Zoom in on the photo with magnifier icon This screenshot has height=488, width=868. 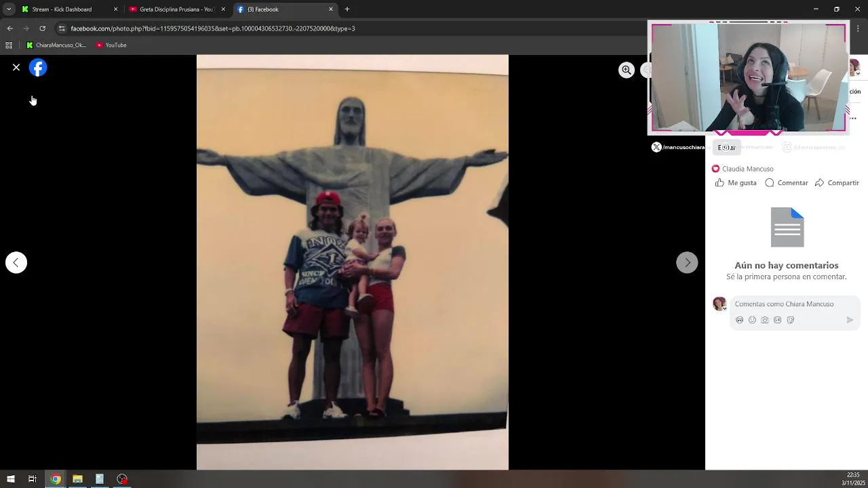627,70
